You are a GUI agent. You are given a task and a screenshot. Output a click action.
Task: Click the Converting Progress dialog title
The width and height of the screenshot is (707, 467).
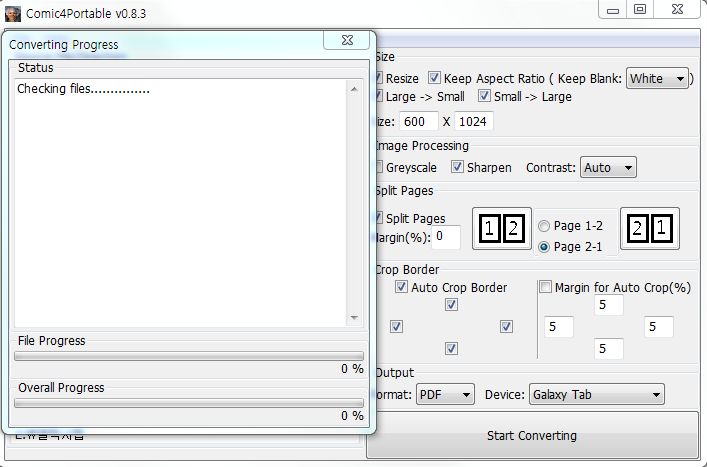pos(64,45)
